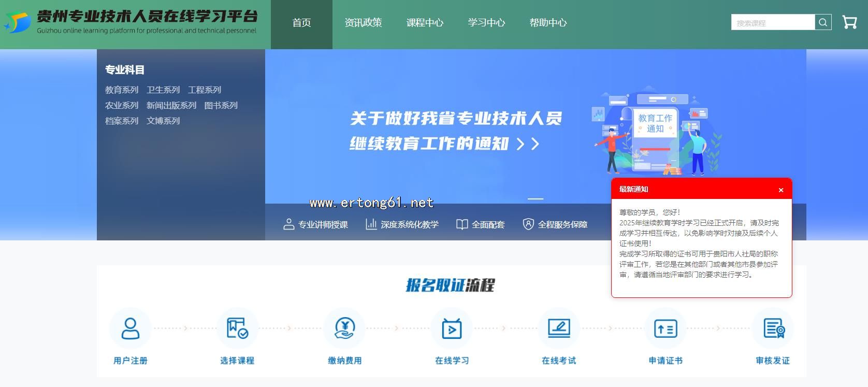This screenshot has height=387, width=868.
Task: Open the 首页 navigation tab
Action: 301,23
